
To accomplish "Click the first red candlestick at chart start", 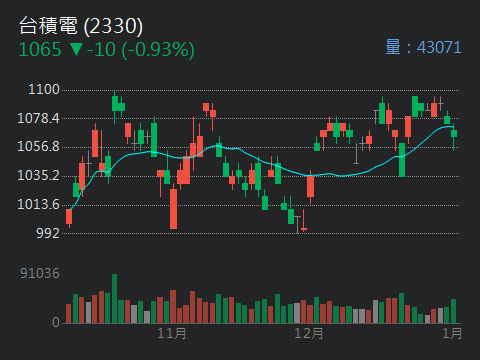I will [69, 218].
